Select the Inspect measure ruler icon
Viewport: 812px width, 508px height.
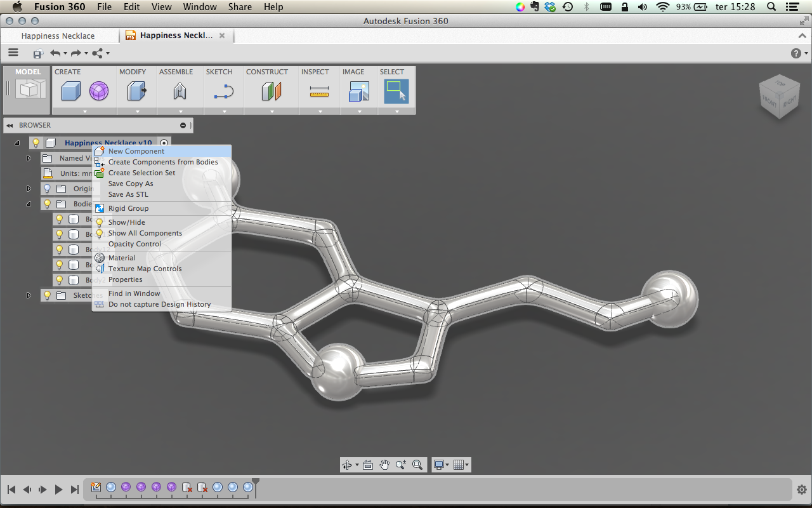pos(320,93)
